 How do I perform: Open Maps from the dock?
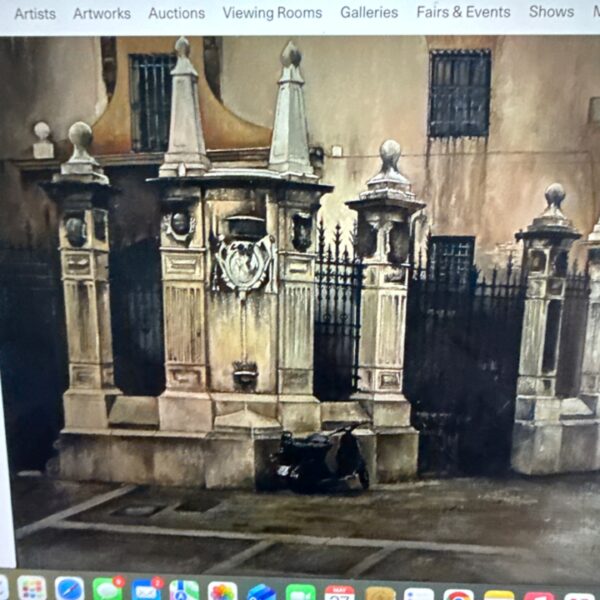[184, 592]
